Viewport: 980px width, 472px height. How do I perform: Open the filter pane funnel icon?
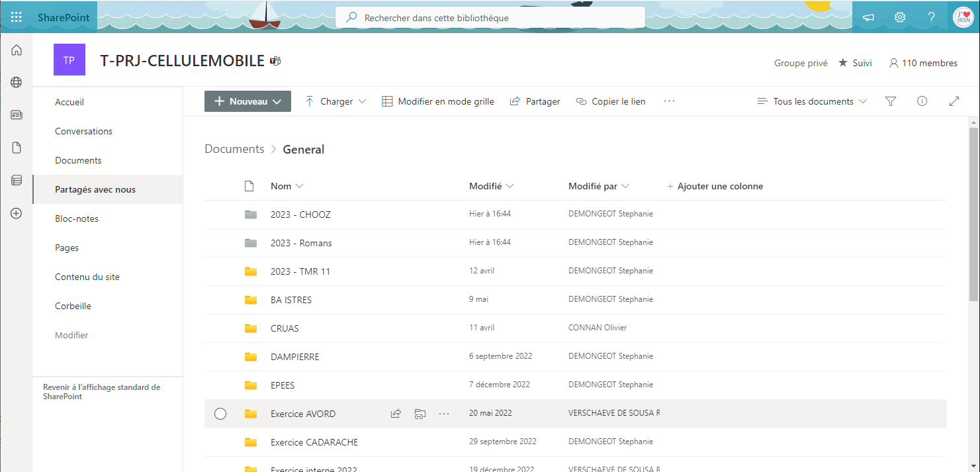(x=890, y=101)
